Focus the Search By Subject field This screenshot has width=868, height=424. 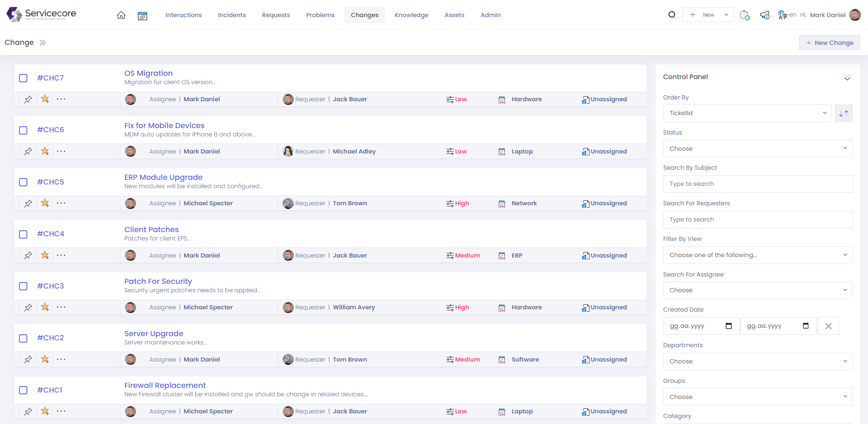[x=757, y=184]
